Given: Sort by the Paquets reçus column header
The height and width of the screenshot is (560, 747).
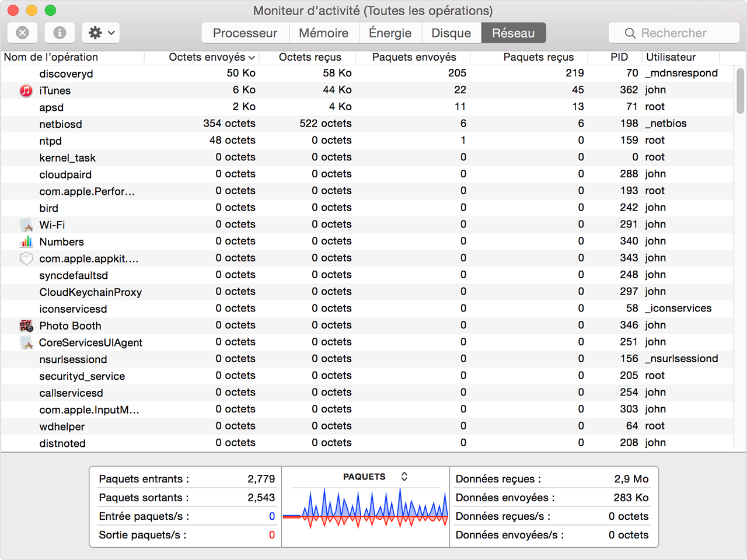Looking at the screenshot, I should (538, 57).
